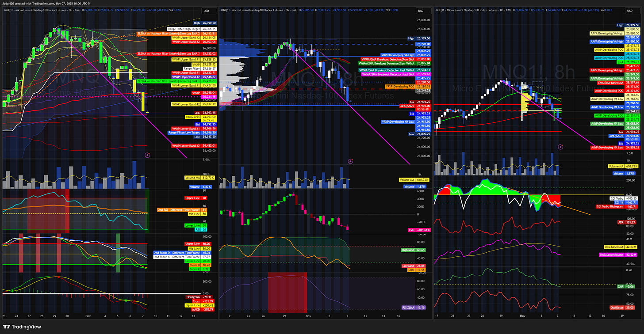Viewport: 644px width, 334px height.
Task: Click the lightning bolt notification icon on left chart
Action: [148, 155]
